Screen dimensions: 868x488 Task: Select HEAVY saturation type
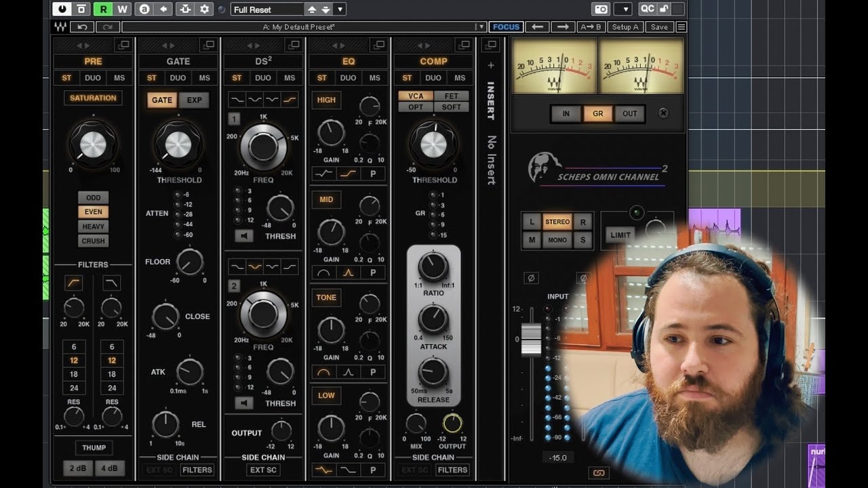(93, 226)
